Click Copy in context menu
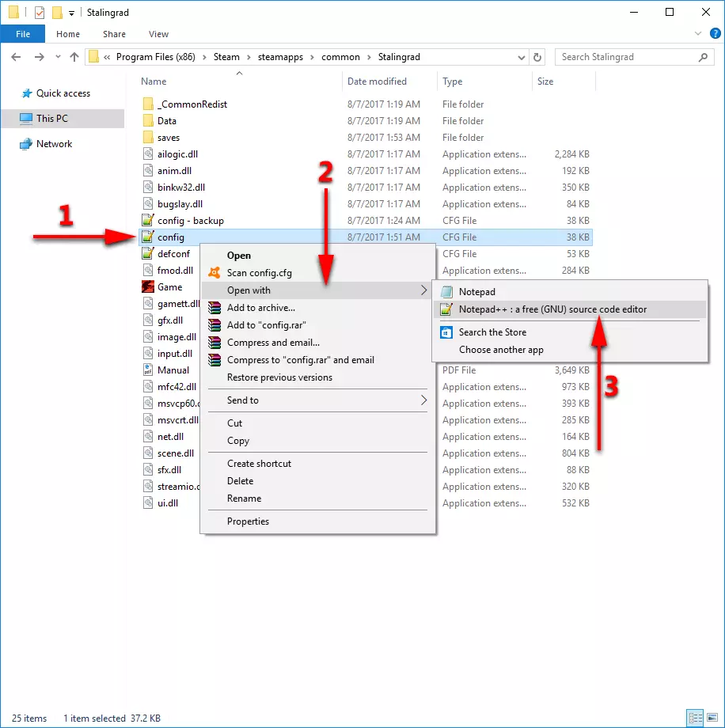 317,441
